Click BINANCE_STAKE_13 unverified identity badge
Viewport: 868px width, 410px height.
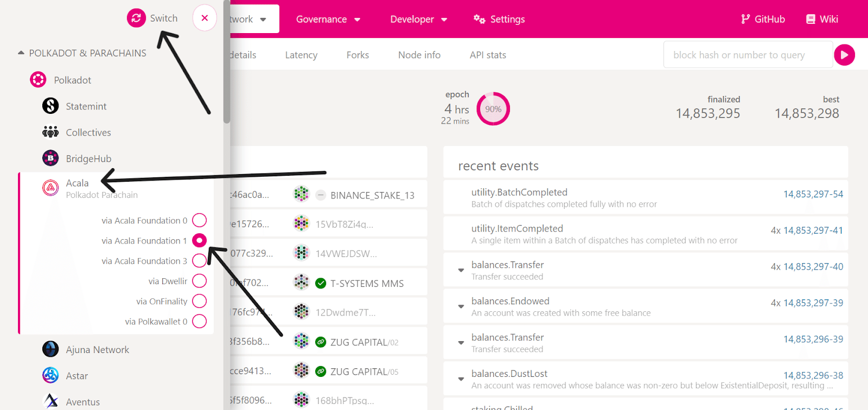coord(321,195)
